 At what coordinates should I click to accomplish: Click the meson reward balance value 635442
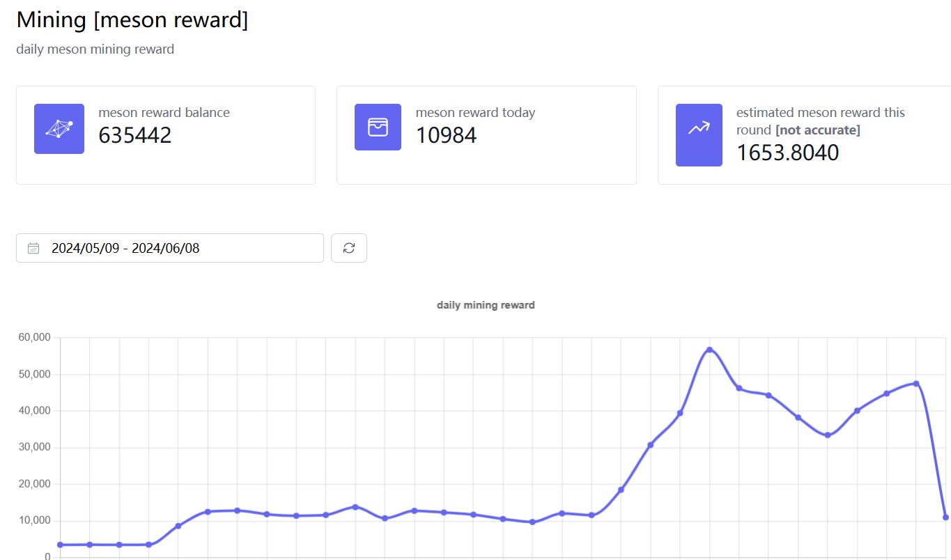click(135, 135)
